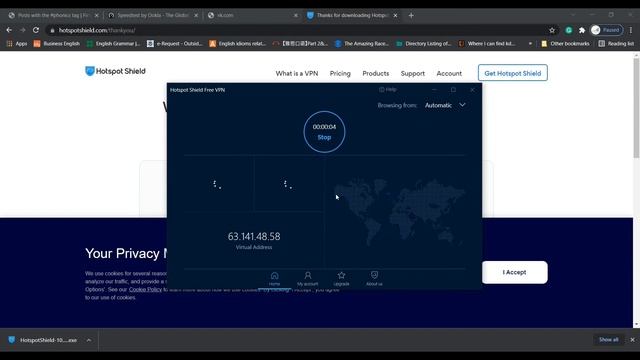Select the virtual address 63.141.48.58
This screenshot has width=640, height=360.
[x=254, y=236]
